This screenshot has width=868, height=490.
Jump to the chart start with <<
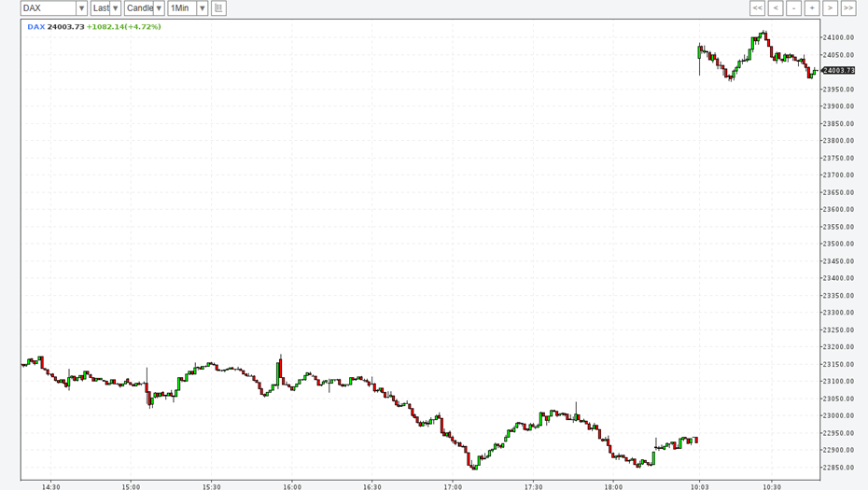[x=757, y=8]
